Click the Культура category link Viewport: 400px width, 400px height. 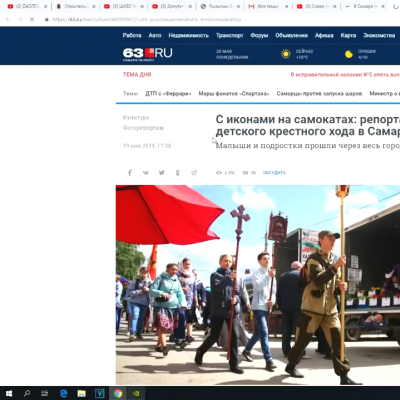136,117
